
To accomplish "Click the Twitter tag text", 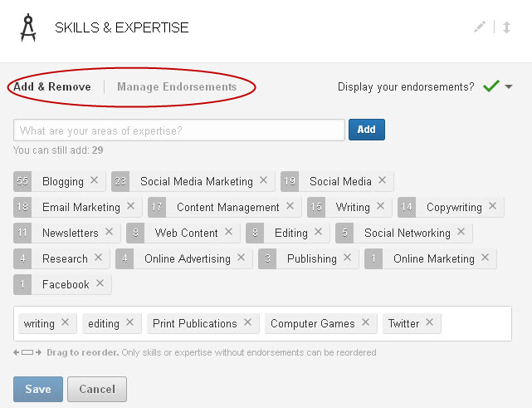I will (x=403, y=323).
